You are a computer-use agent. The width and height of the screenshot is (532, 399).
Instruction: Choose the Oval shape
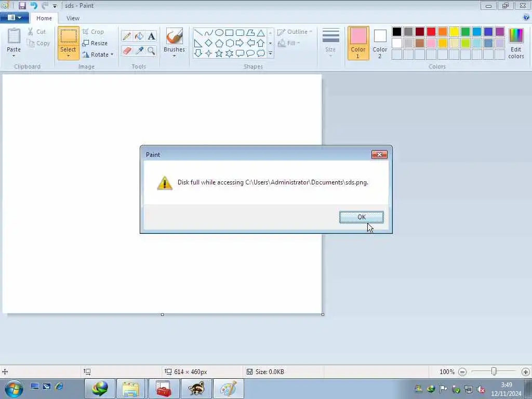(x=219, y=33)
